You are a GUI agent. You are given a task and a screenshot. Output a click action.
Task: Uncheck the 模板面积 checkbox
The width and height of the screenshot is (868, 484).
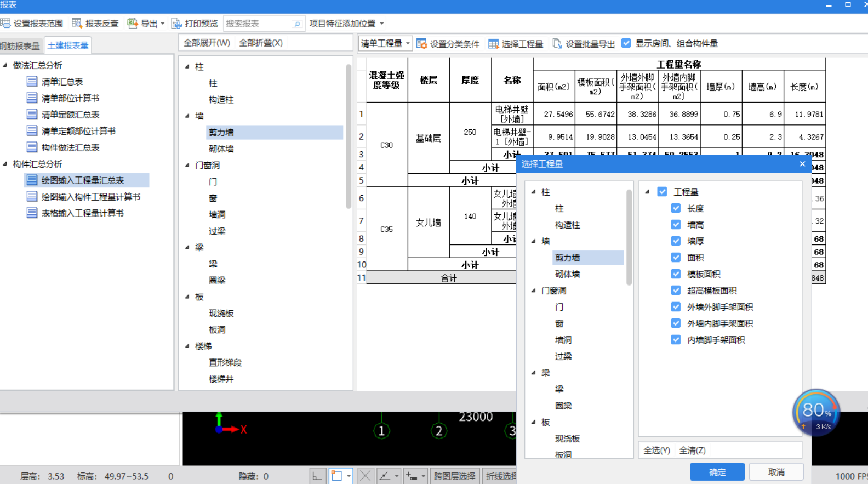click(x=676, y=274)
